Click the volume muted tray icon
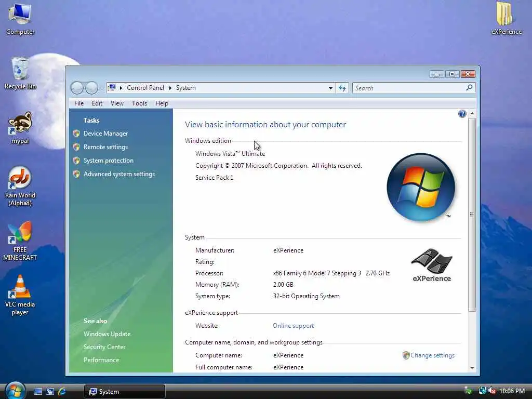The image size is (532, 399). click(x=492, y=391)
